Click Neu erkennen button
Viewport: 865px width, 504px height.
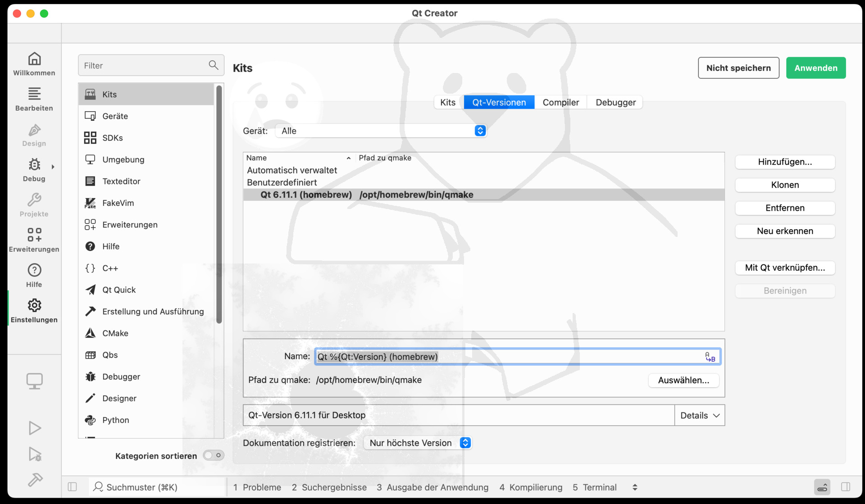pos(785,231)
